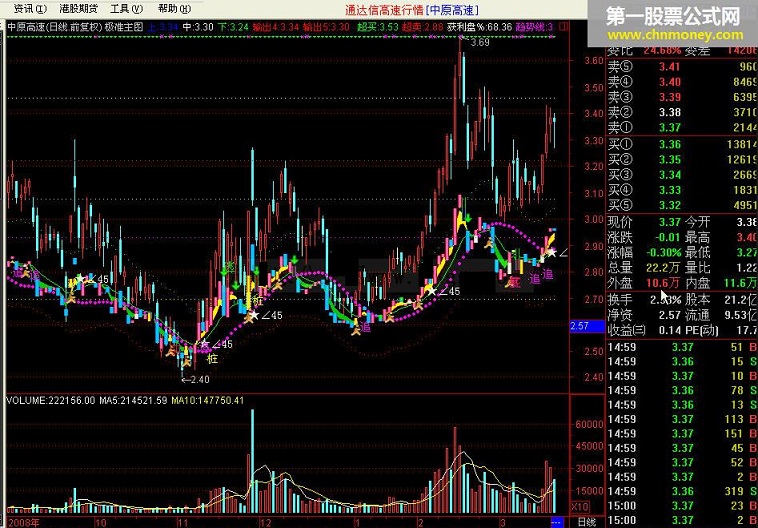Image resolution: width=758 pixels, height=528 pixels.
Task: Click the 内盘 11.6万 field
Action: tap(721, 282)
